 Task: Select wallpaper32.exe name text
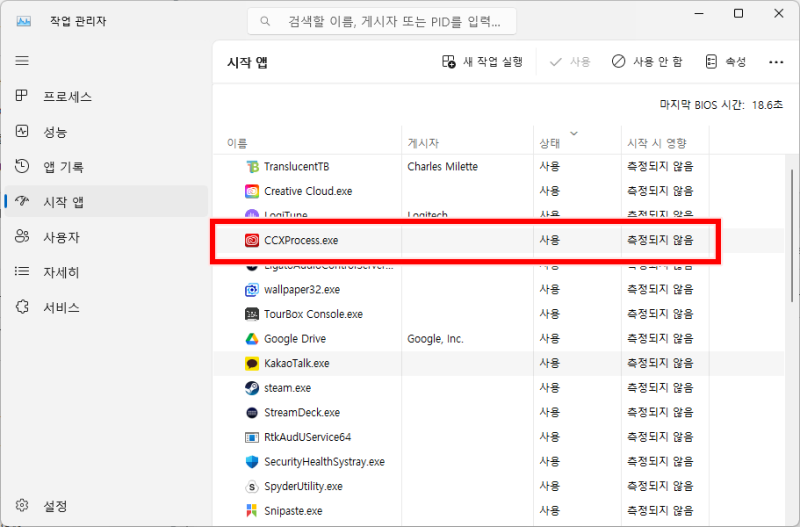(302, 290)
